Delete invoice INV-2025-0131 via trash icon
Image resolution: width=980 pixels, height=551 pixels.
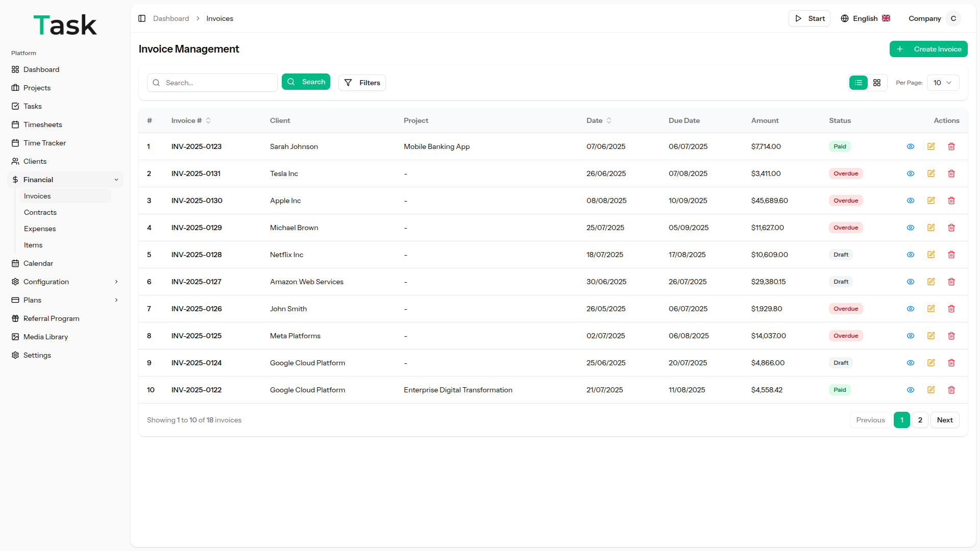(951, 173)
